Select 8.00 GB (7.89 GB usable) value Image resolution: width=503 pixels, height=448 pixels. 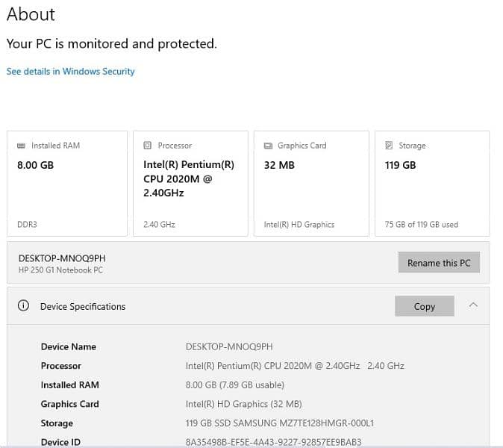[x=235, y=385]
